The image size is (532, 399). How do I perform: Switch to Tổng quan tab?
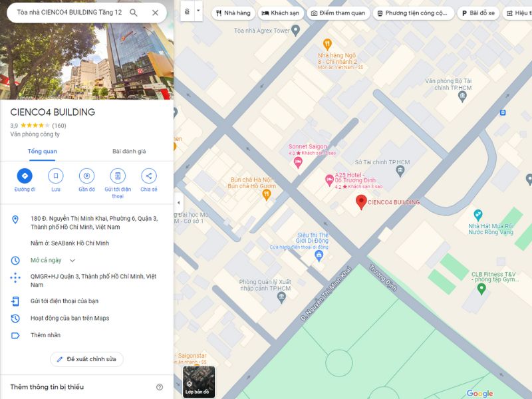[x=43, y=152]
